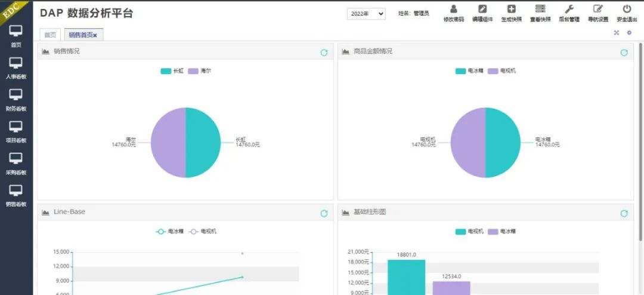Image resolution: width=644 pixels, height=295 pixels.
Task: Click the 修改密码 user icon
Action: [453, 8]
